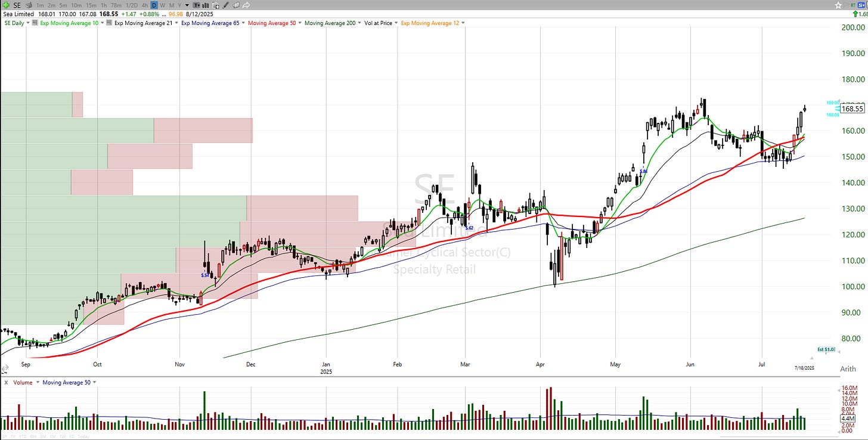The width and height of the screenshot is (868, 440).
Task: Click the +0.88% percent change
Action: (149, 14)
